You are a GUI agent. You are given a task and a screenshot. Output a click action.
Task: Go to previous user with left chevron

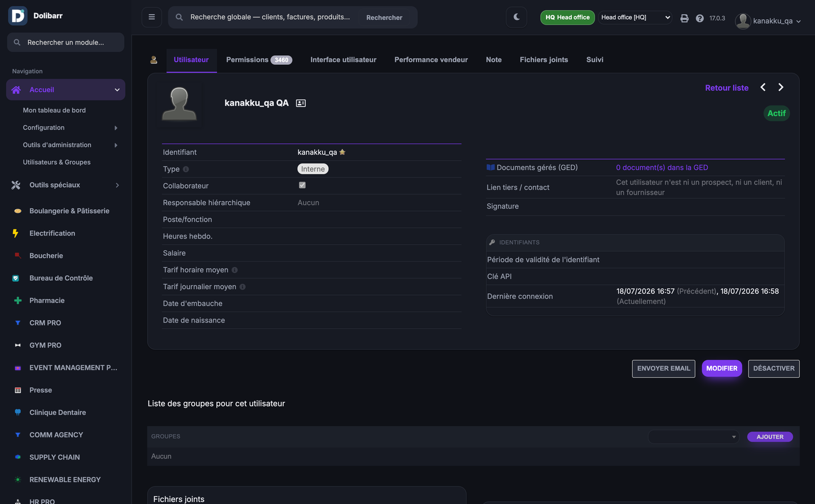pyautogui.click(x=763, y=87)
